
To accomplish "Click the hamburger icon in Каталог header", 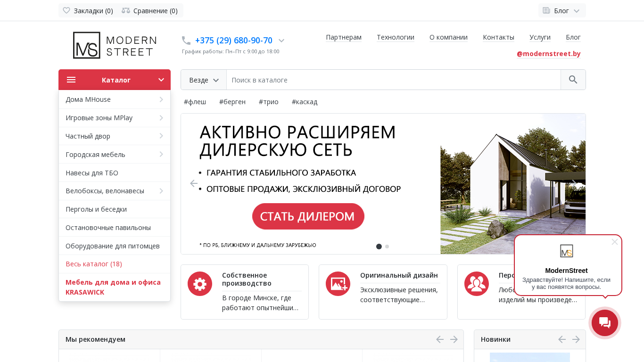I will coord(71,80).
